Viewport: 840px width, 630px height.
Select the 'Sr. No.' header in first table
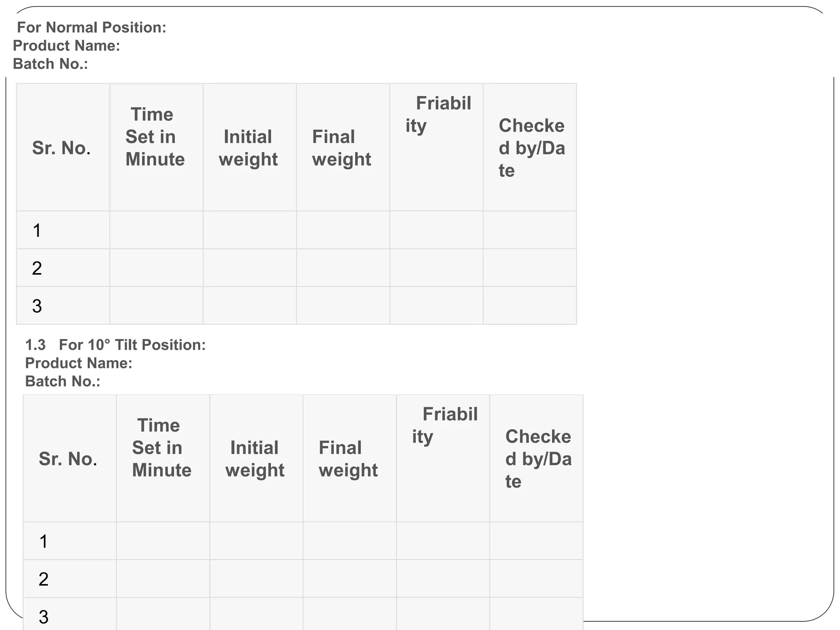[63, 147]
